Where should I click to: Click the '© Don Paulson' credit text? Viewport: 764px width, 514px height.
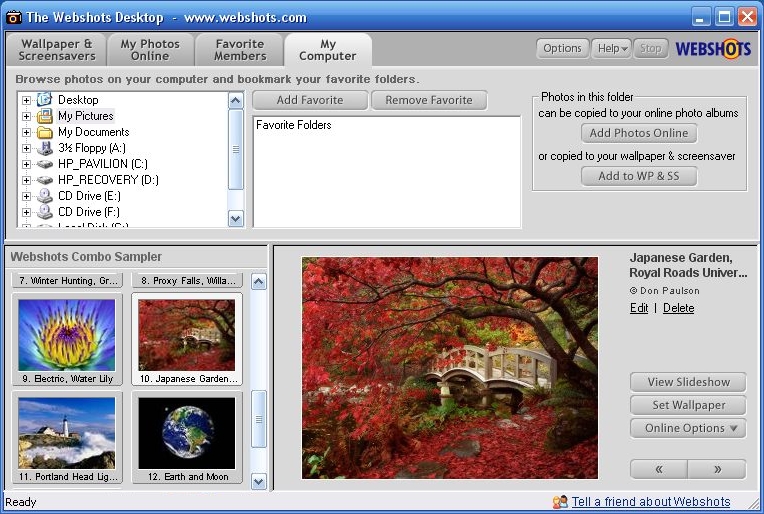(665, 291)
